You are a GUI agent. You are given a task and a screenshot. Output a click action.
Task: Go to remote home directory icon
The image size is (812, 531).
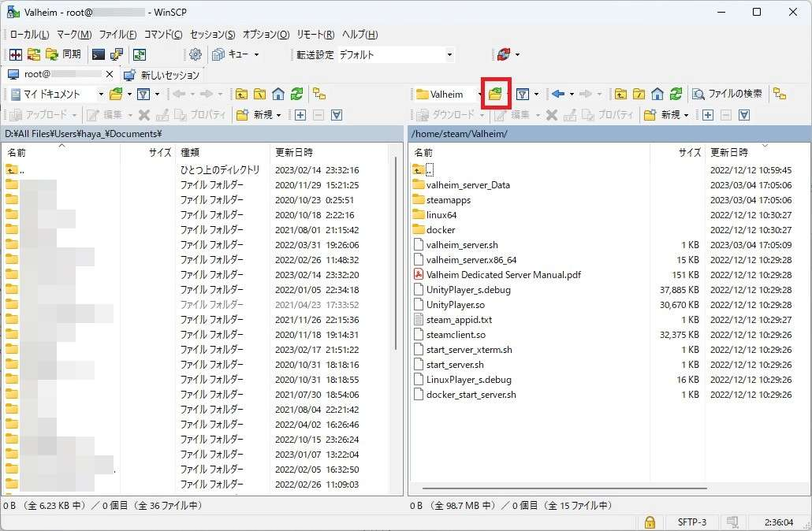(x=657, y=95)
